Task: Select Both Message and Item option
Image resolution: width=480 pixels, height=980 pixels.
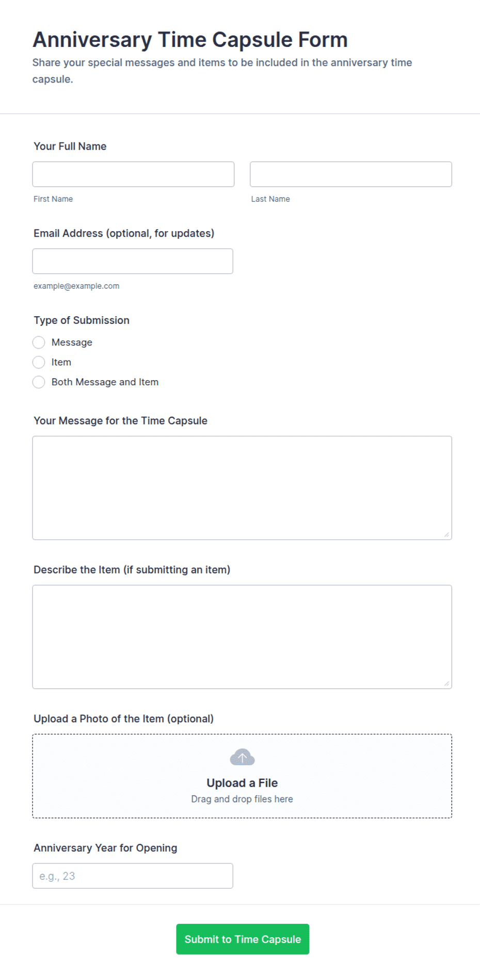Action: [x=39, y=382]
